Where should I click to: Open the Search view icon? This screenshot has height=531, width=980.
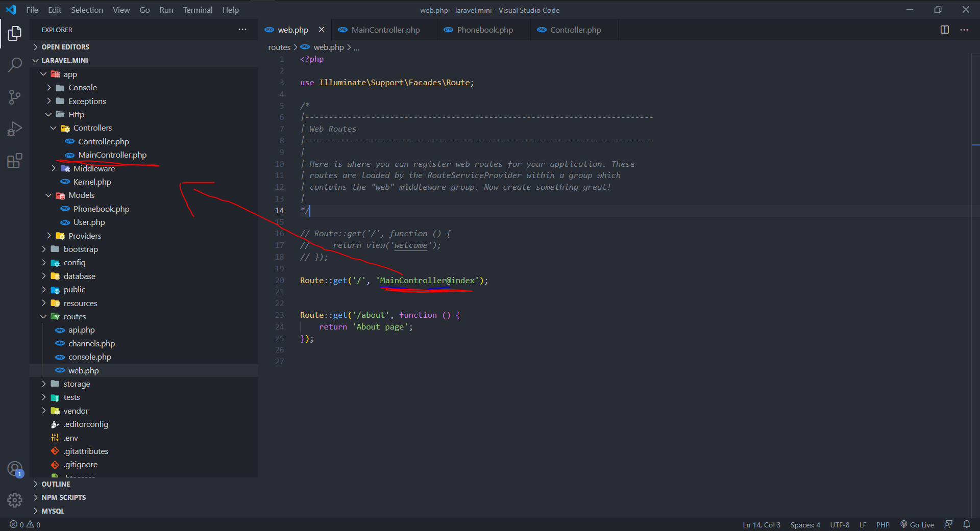pyautogui.click(x=15, y=65)
